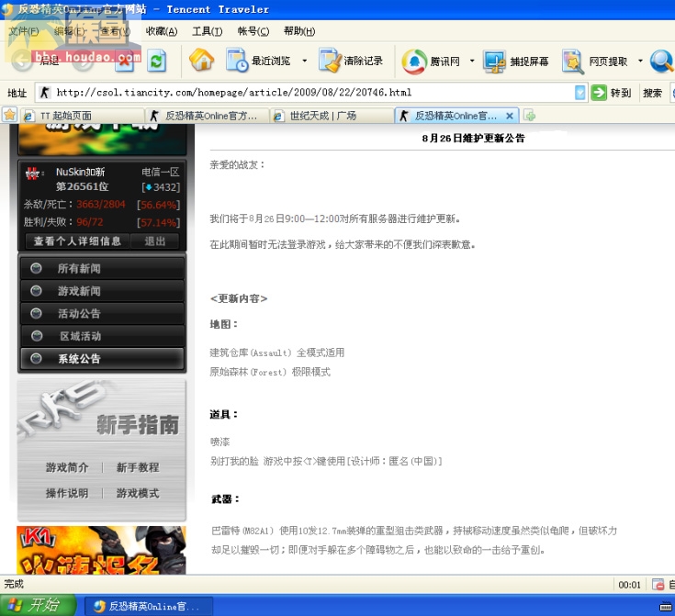
Task: Click the 网页提取 extraction icon
Action: tap(573, 62)
